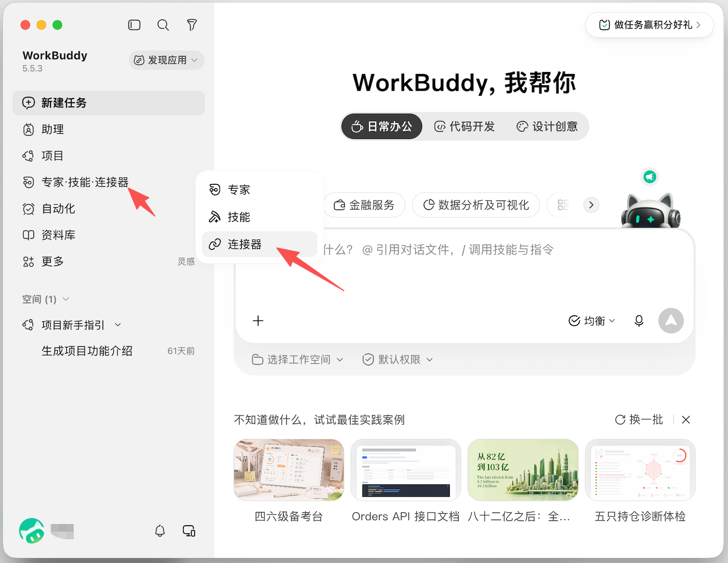Select 数据分析及可视化 category chip
This screenshot has height=563, width=728.
click(476, 205)
